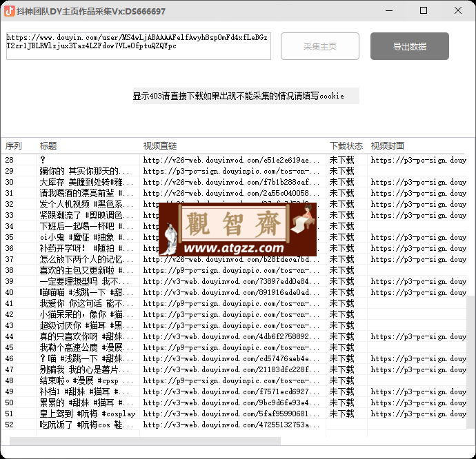Select row titled 真的只喜欢你呀 #甜妹
Screen dimensions: 476x459
(234, 336)
